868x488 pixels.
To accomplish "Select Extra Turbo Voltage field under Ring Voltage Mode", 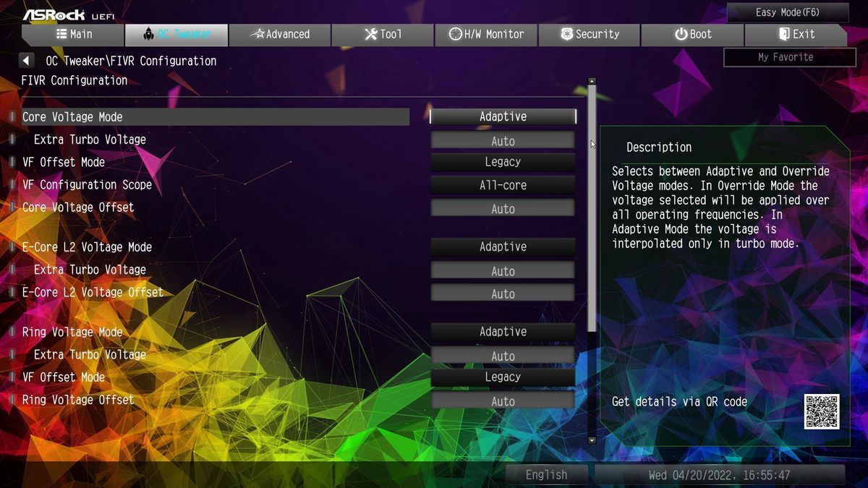I will (503, 356).
